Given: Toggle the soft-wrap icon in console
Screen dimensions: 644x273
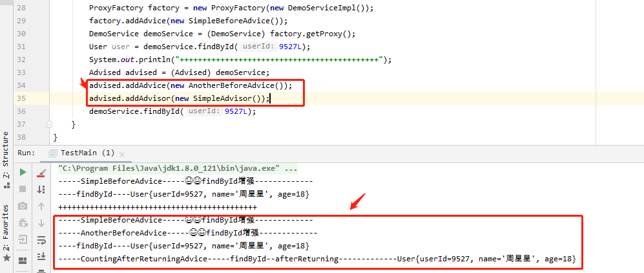Looking at the screenshot, I should coord(41,240).
